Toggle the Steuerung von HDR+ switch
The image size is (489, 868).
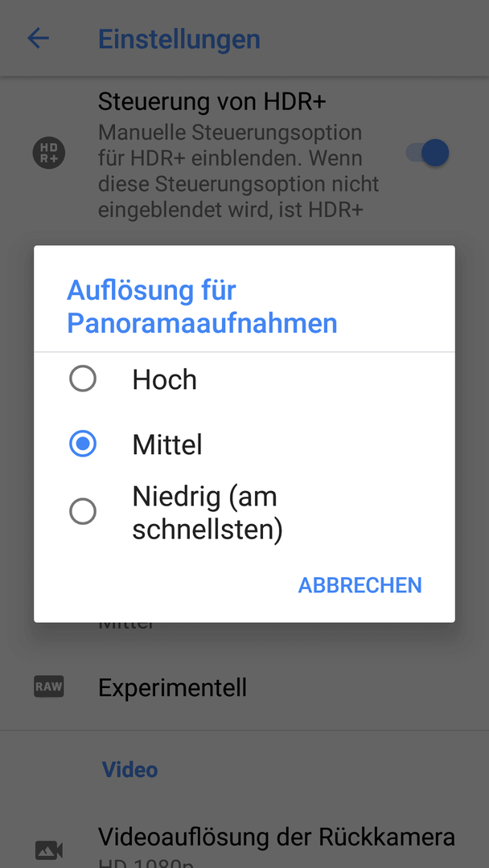[x=428, y=153]
